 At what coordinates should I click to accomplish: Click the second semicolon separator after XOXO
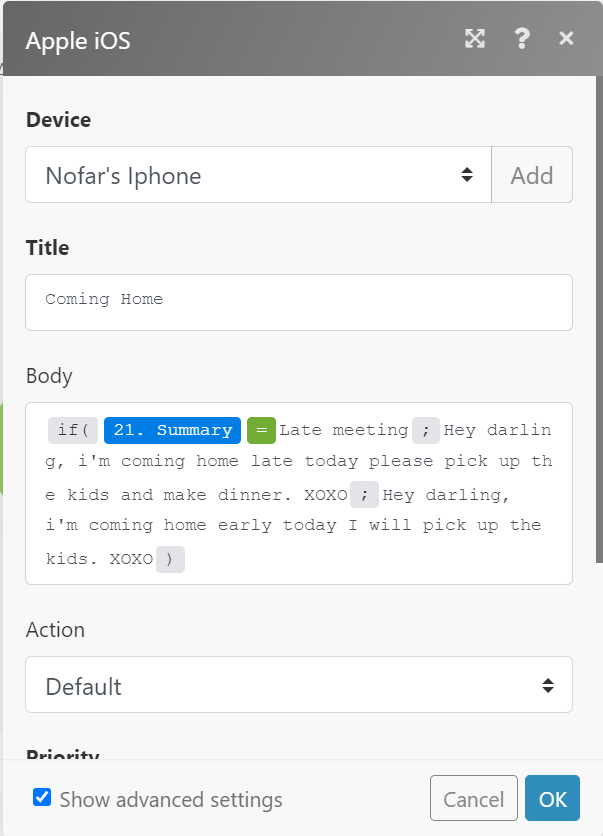(x=365, y=494)
